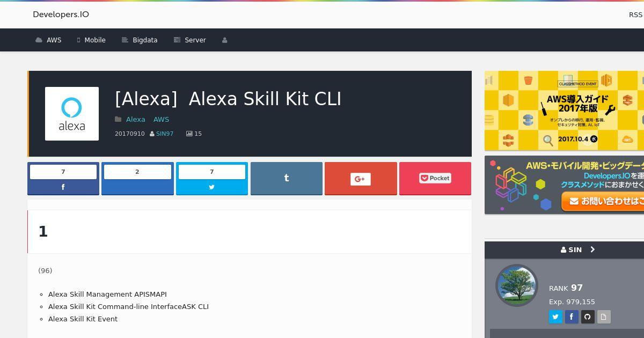The height and width of the screenshot is (338, 644).
Task: Click the server icon beside Server
Action: pos(177,40)
